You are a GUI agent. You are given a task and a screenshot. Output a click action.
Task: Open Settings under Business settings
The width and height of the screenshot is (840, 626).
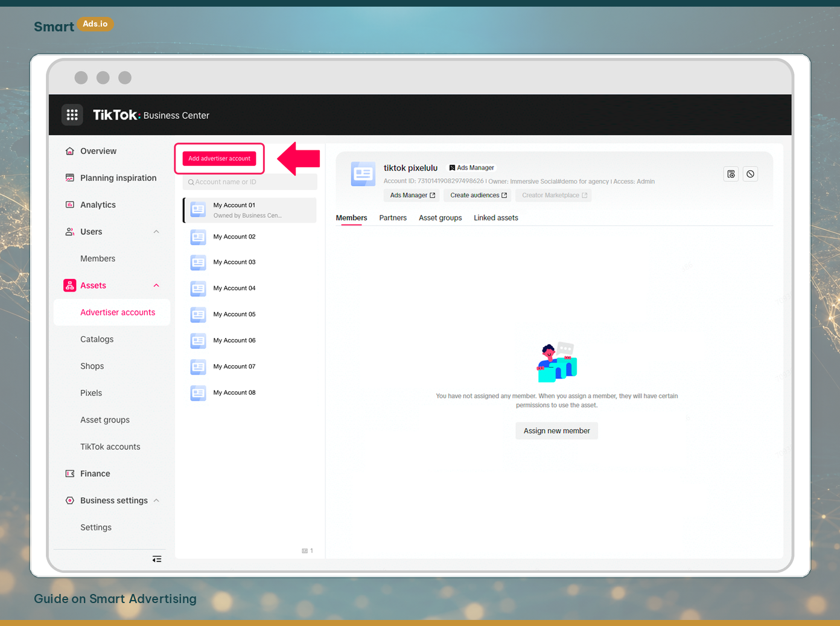pos(96,528)
